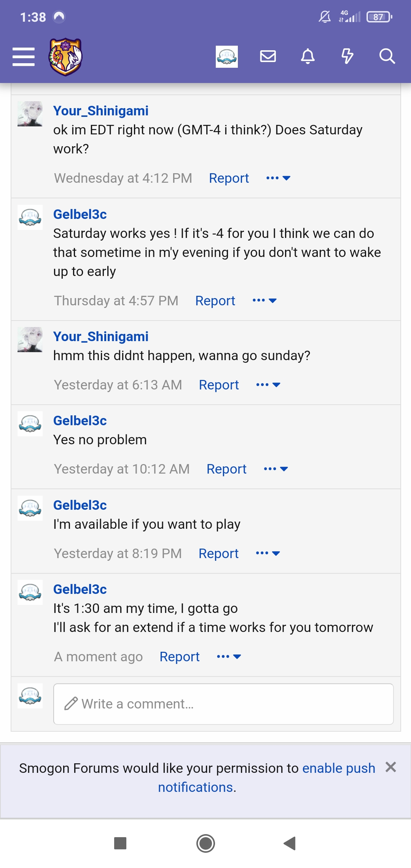Check the notifications bell icon
411x868 pixels.
308,57
